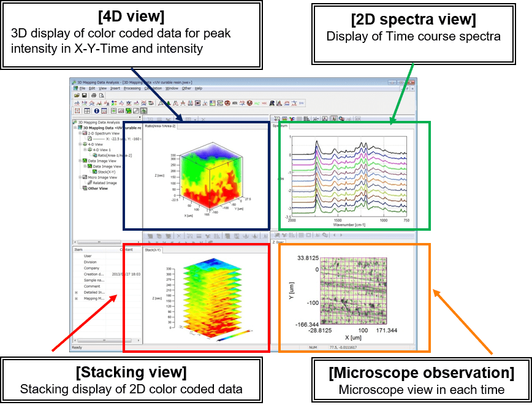Select the Stack(X-Y) tab
532x405 pixels.
click(153, 250)
